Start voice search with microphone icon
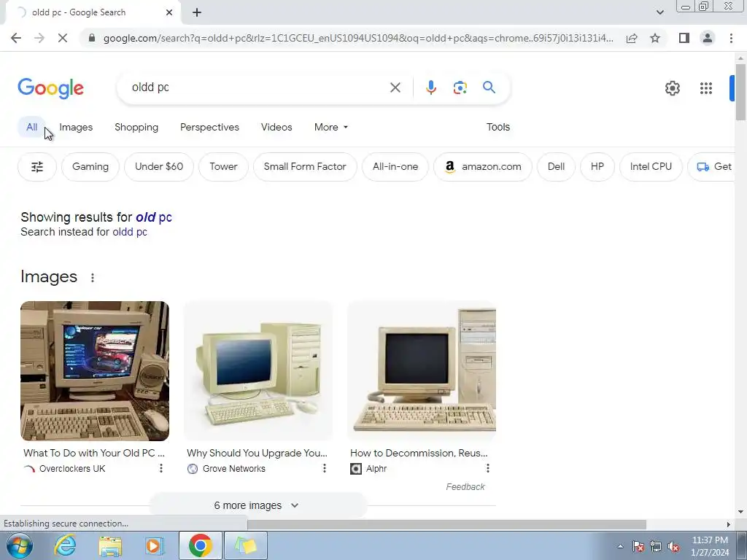Image resolution: width=747 pixels, height=560 pixels. [430, 87]
